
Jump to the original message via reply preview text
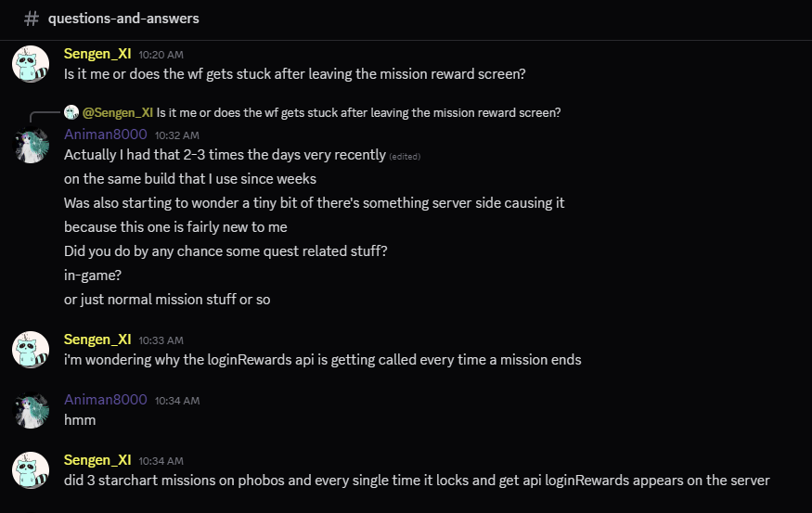tap(358, 113)
